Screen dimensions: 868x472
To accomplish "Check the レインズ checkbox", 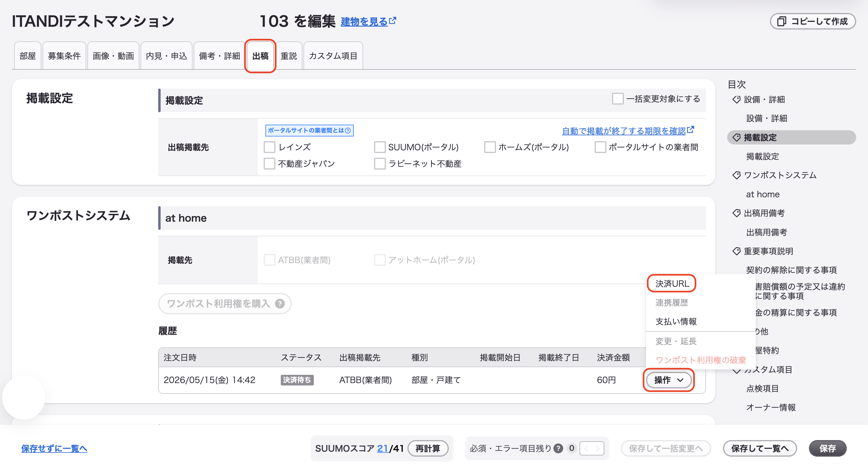I will pos(269,147).
